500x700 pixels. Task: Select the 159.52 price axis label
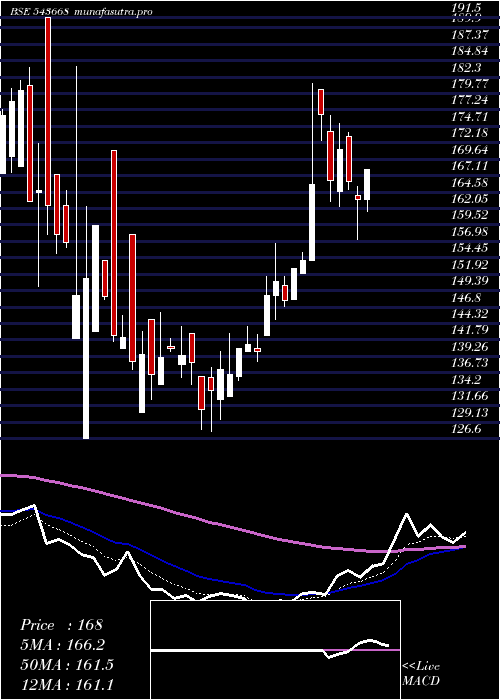472,215
